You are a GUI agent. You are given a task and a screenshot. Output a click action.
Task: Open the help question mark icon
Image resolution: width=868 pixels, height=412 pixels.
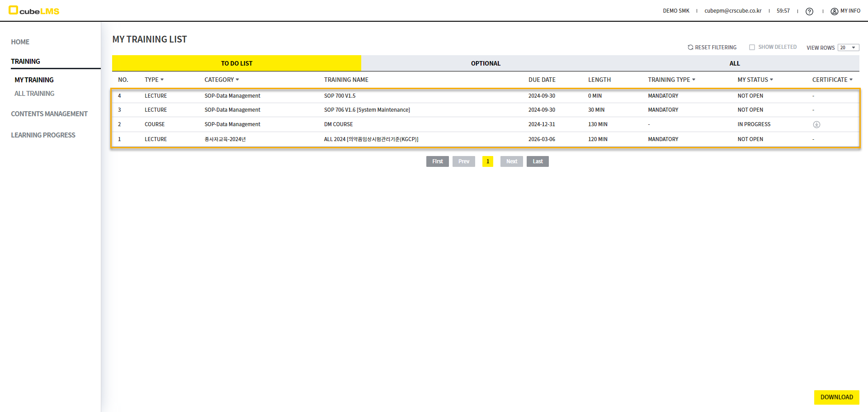809,11
